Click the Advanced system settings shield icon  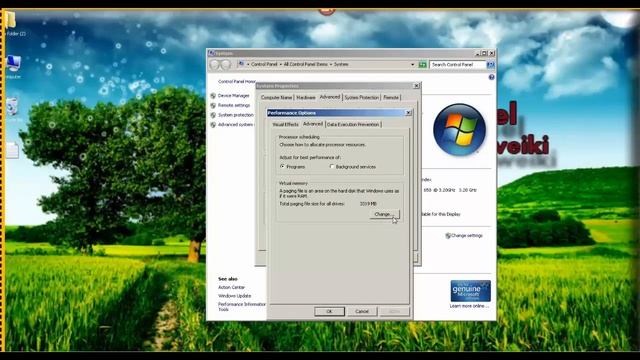coord(213,125)
